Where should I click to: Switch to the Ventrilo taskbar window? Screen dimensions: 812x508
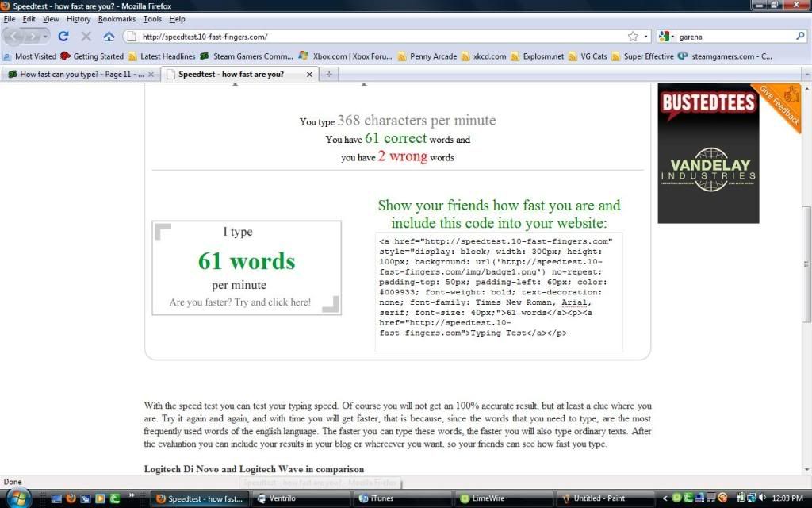click(x=302, y=498)
